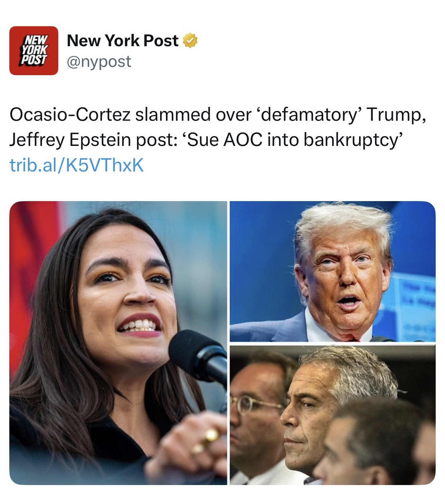This screenshot has height=504, width=445.
Task: Select 'Jeffrey Epstein post' text in tweet
Action: tap(91, 140)
